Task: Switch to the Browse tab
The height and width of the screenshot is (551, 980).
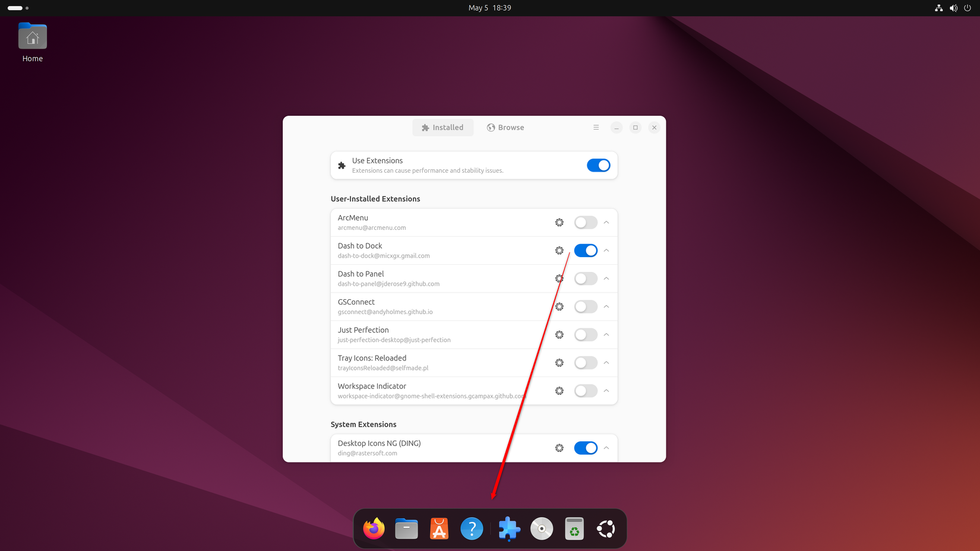Action: (x=505, y=127)
